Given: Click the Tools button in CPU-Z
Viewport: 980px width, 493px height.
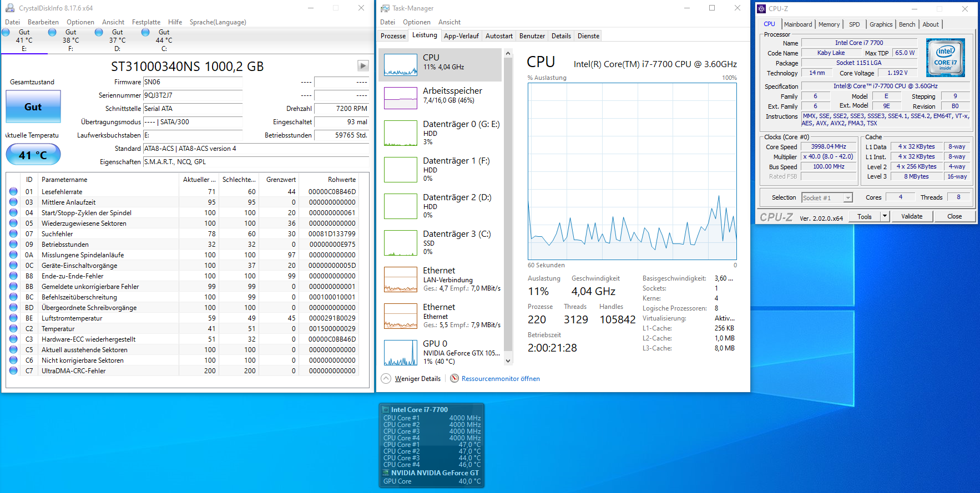Looking at the screenshot, I should [865, 216].
